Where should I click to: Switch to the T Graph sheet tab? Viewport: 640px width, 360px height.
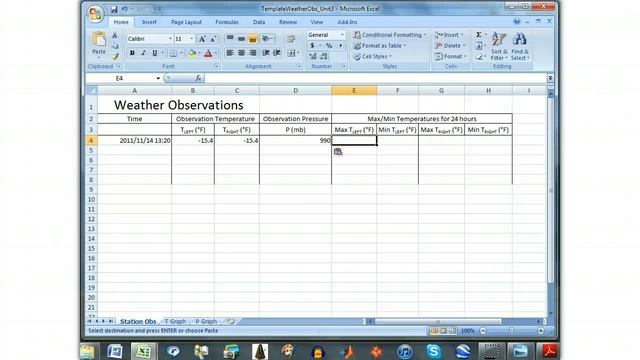tap(175, 322)
